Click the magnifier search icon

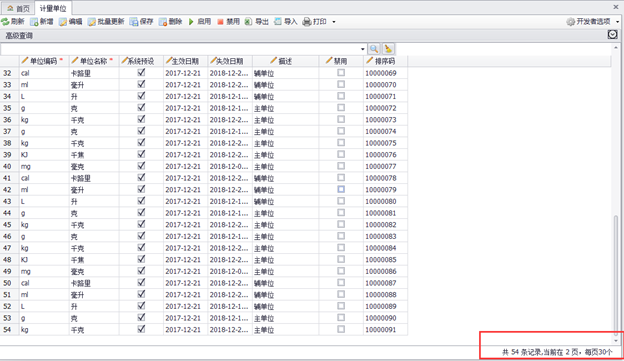tap(374, 49)
